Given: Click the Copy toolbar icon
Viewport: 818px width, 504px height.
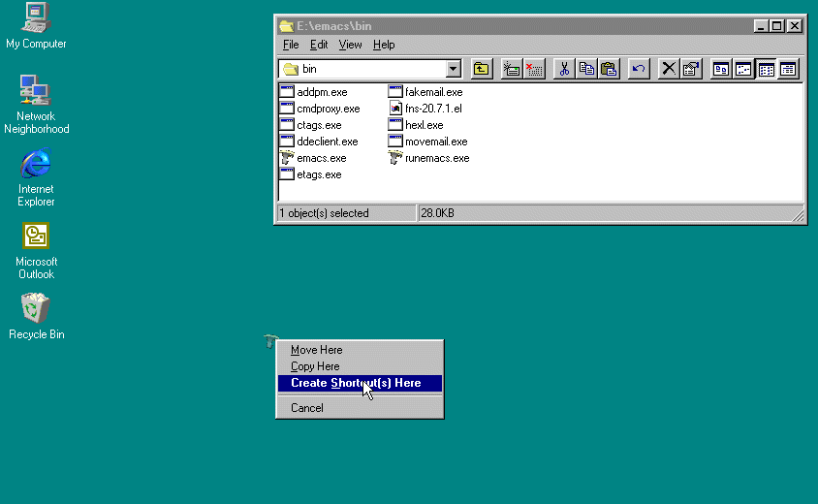Looking at the screenshot, I should (586, 69).
